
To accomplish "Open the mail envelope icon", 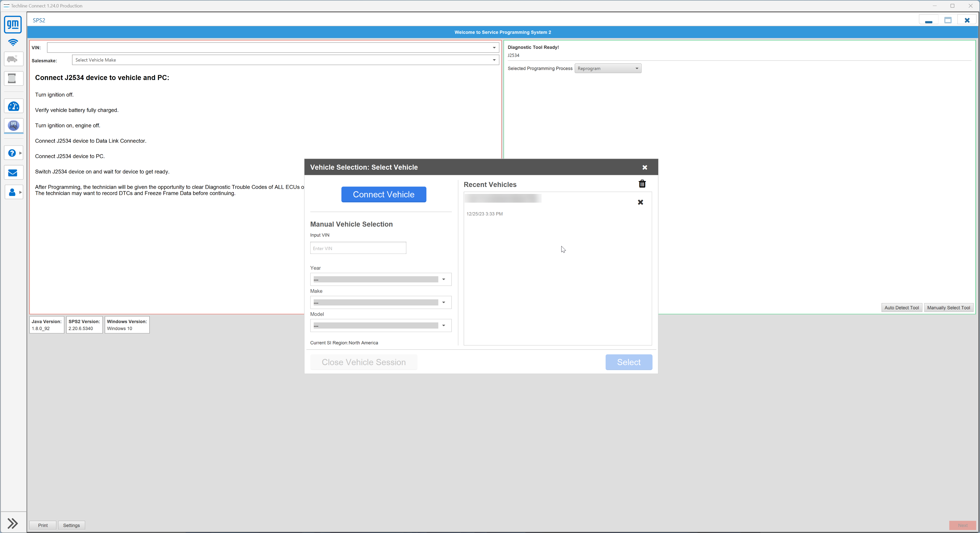I will 13,173.
